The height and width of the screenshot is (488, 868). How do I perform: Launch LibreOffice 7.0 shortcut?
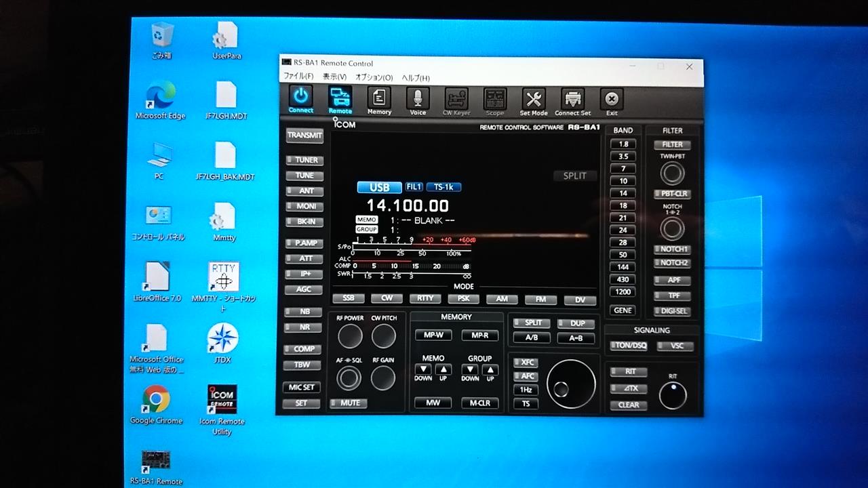point(157,282)
